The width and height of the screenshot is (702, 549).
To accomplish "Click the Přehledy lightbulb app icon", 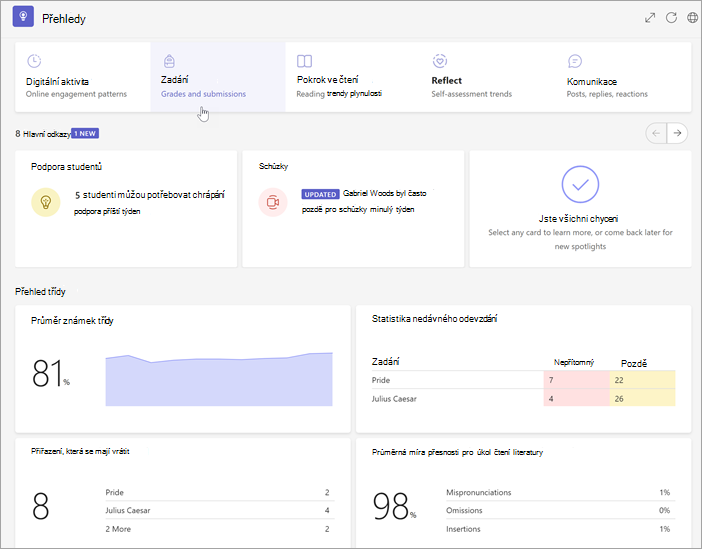I will point(23,17).
